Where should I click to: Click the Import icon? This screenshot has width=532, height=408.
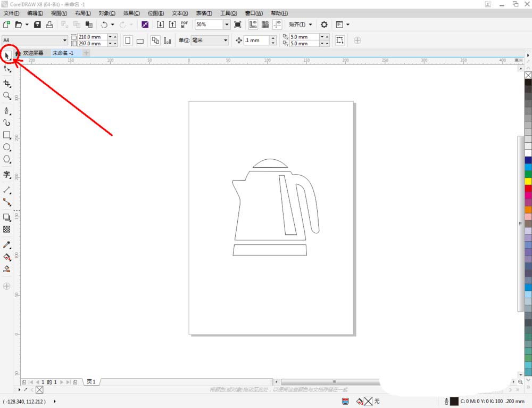[160, 25]
